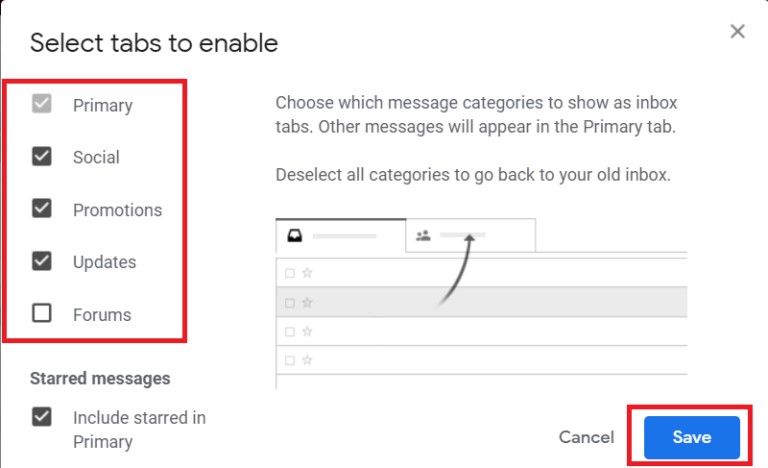
Task: Click the inbox tray icon in the preview
Action: point(295,236)
